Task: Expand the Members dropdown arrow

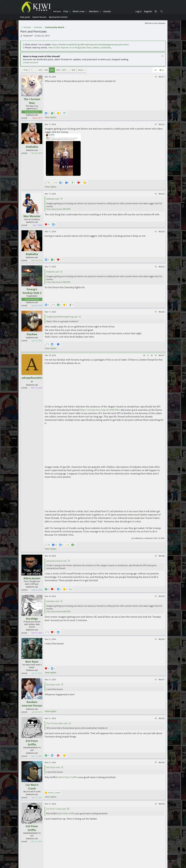Action: [101, 11]
